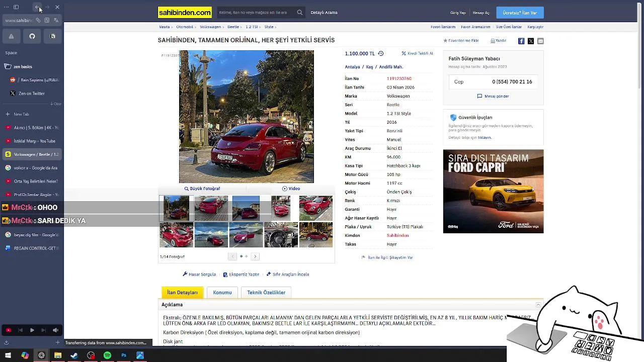The height and width of the screenshot is (362, 644).
Task: Add new item with sidebar plus icon
Action: (x=57, y=342)
